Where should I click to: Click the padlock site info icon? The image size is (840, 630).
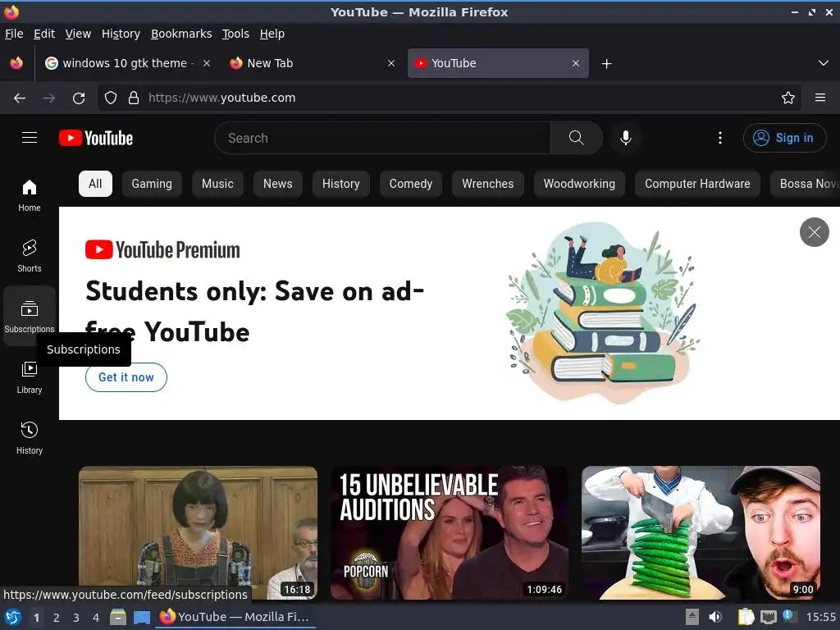[134, 98]
